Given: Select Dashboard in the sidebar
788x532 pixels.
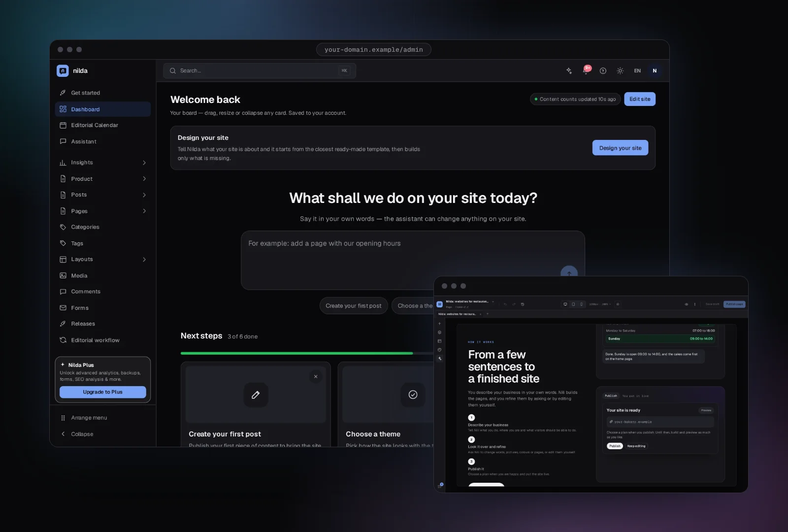Looking at the screenshot, I should pos(103,109).
